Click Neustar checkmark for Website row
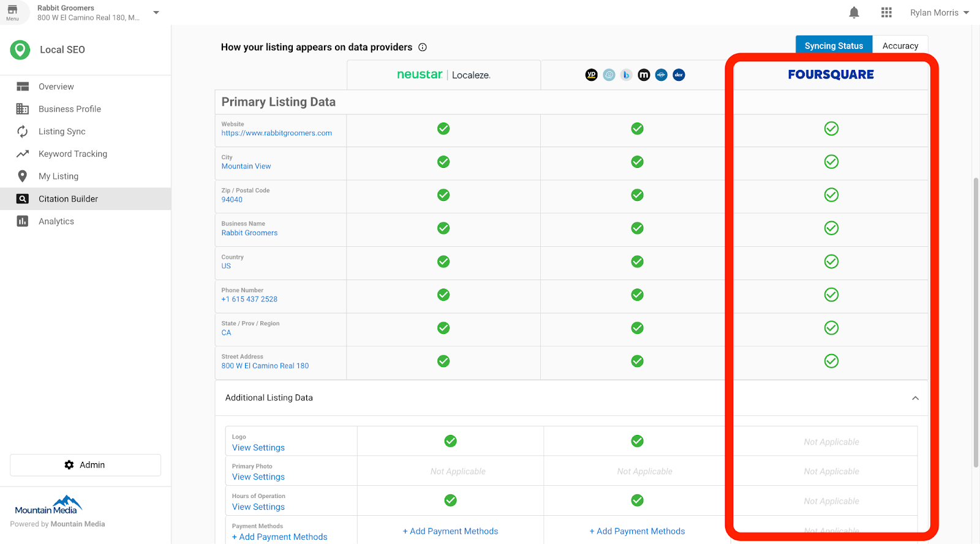Screen dimensions: 980x544 coord(443,129)
